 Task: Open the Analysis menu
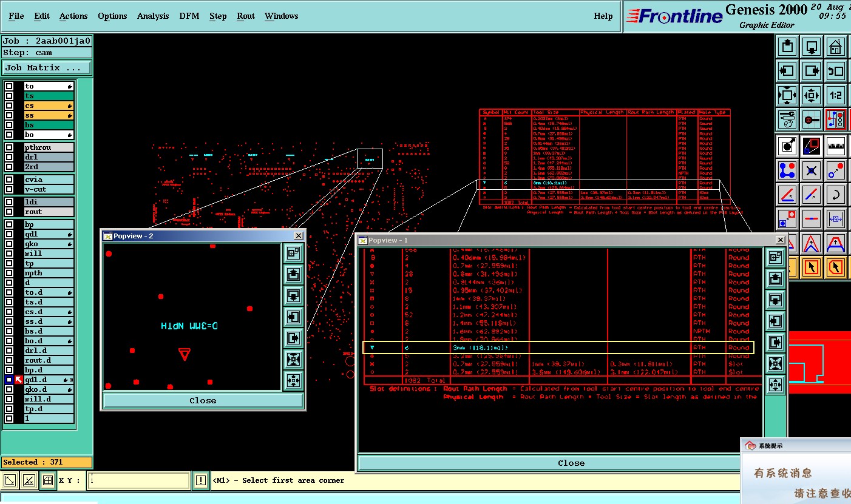(x=153, y=16)
